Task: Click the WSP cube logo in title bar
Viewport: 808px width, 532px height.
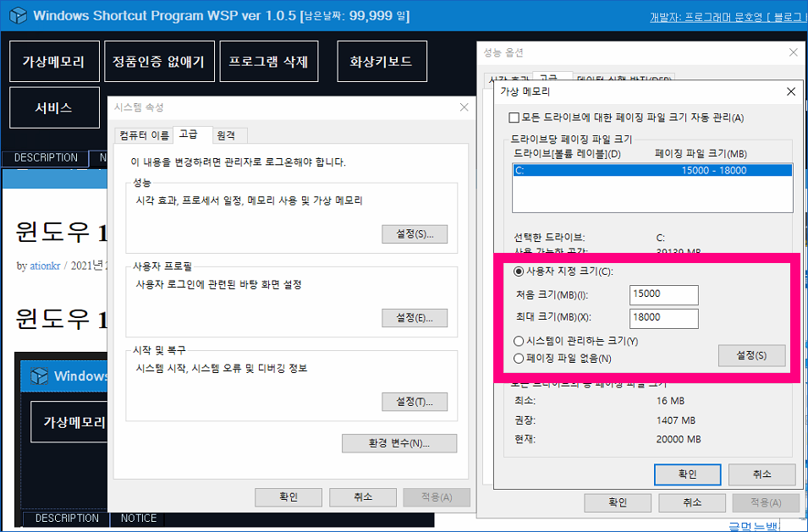Action: coord(18,15)
